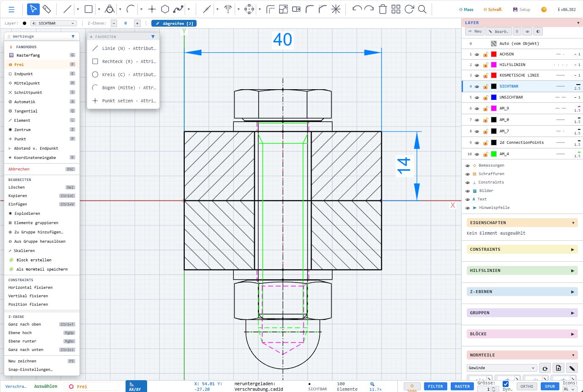
Task: Add a new Normteil file
Action: pos(558,368)
